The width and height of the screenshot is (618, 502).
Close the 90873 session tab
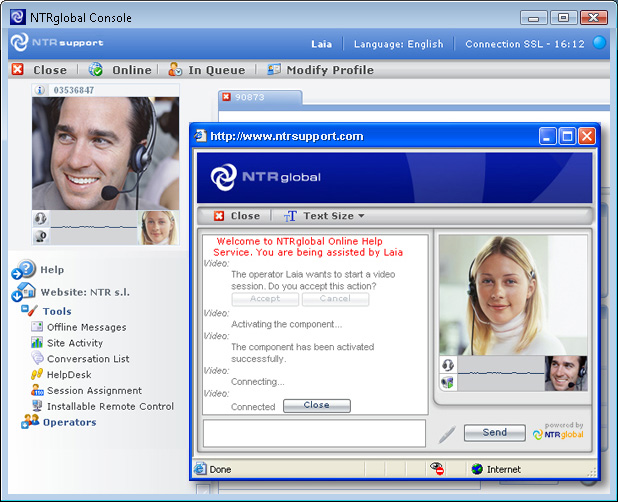(x=226, y=97)
